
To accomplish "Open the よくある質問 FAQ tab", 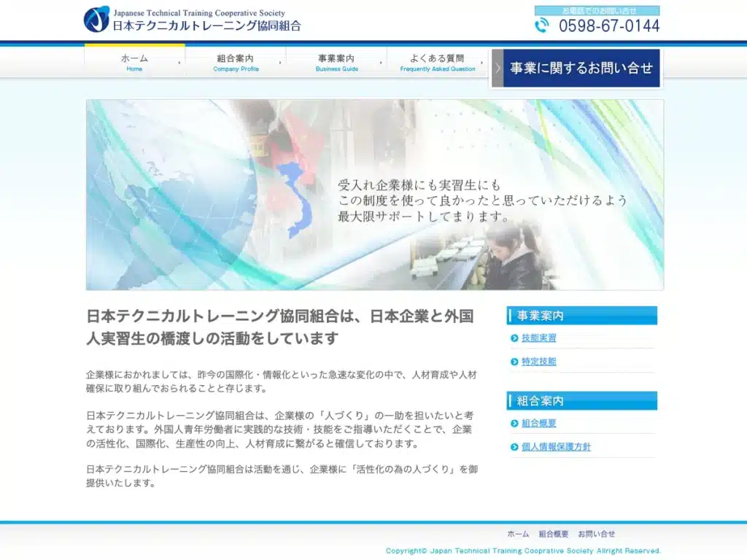I will tap(438, 63).
